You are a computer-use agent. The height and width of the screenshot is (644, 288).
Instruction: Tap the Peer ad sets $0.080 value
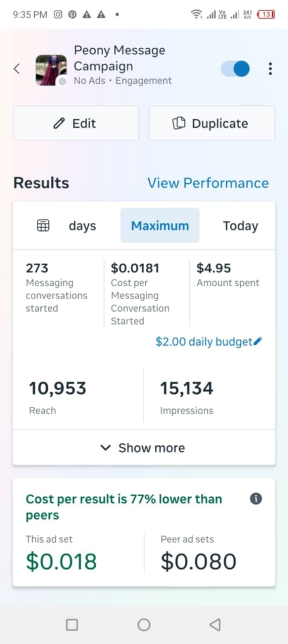pos(198,561)
